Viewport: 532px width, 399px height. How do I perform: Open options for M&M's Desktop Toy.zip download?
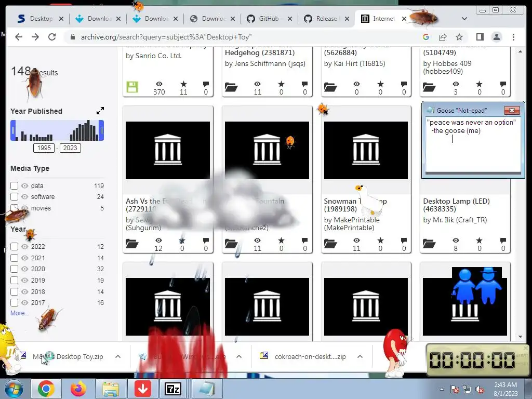pos(118,356)
